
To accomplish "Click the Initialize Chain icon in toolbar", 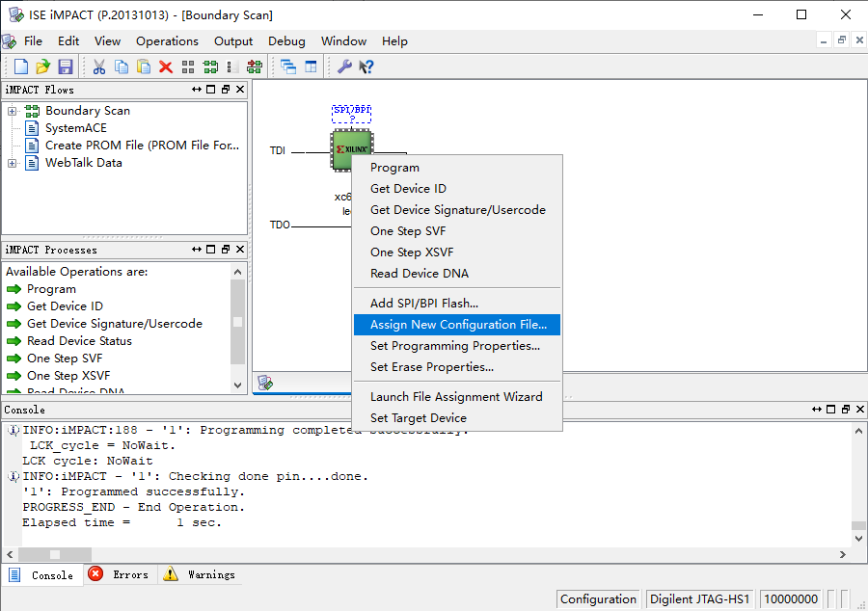I will [255, 66].
